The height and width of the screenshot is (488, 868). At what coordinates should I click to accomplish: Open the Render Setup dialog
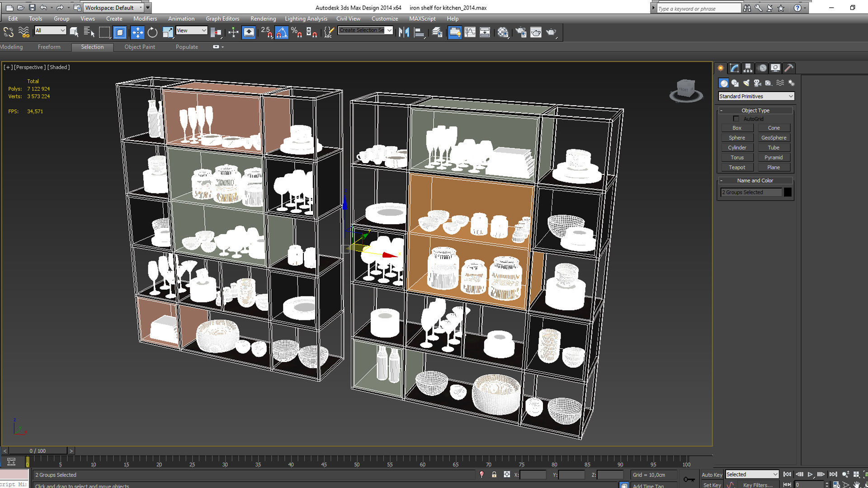tap(520, 32)
